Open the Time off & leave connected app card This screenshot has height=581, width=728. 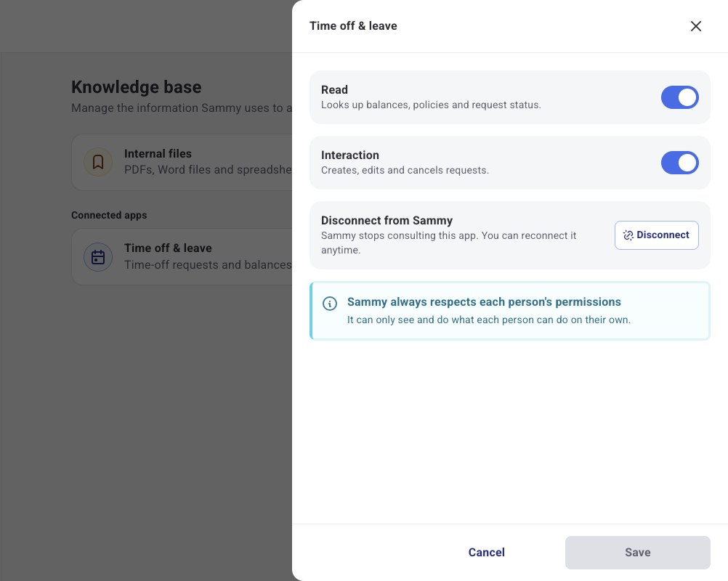[x=182, y=256]
